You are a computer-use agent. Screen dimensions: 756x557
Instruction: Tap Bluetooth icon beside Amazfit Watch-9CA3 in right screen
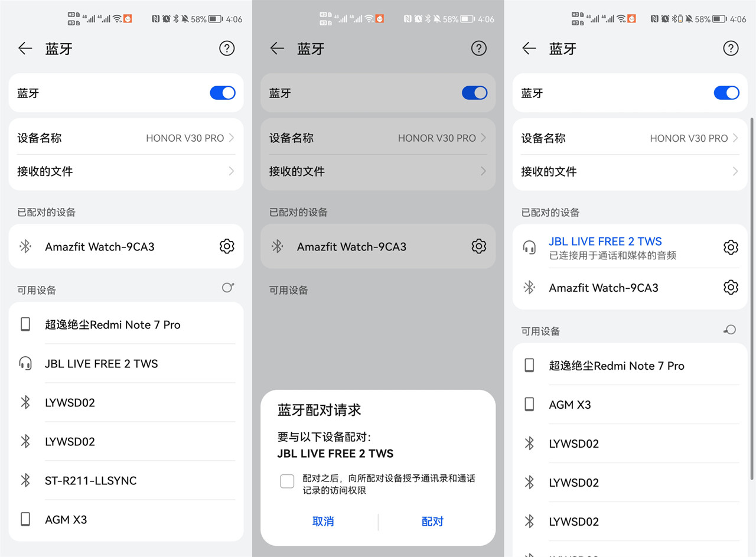pyautogui.click(x=529, y=288)
